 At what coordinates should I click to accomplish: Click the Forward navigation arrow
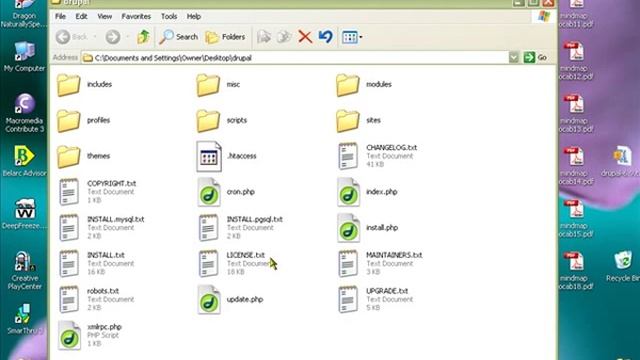tap(113, 37)
